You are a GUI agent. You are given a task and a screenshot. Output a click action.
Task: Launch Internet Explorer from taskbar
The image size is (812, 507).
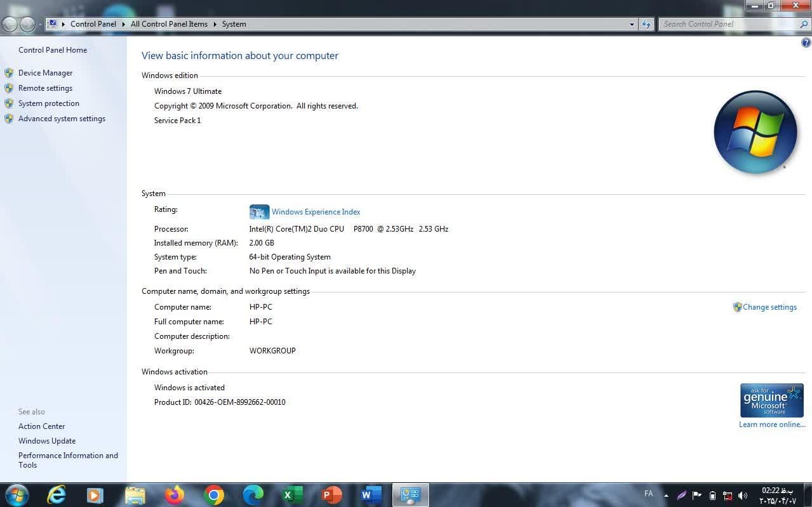tap(57, 495)
